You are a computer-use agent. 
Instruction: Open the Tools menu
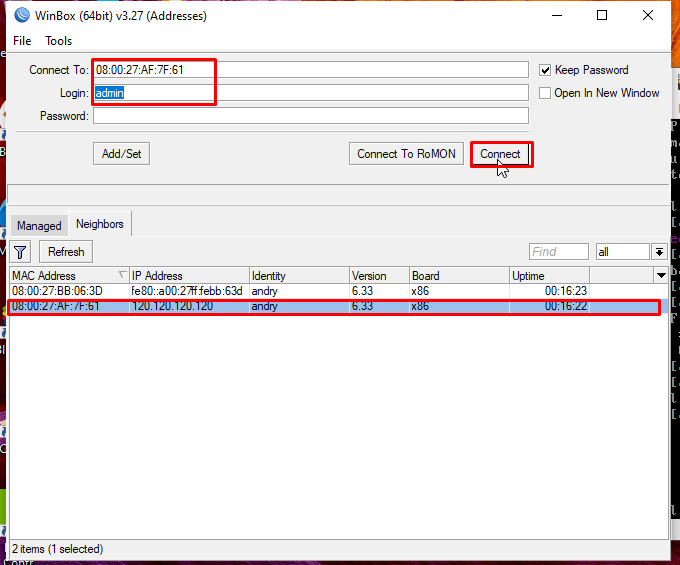pyautogui.click(x=59, y=41)
